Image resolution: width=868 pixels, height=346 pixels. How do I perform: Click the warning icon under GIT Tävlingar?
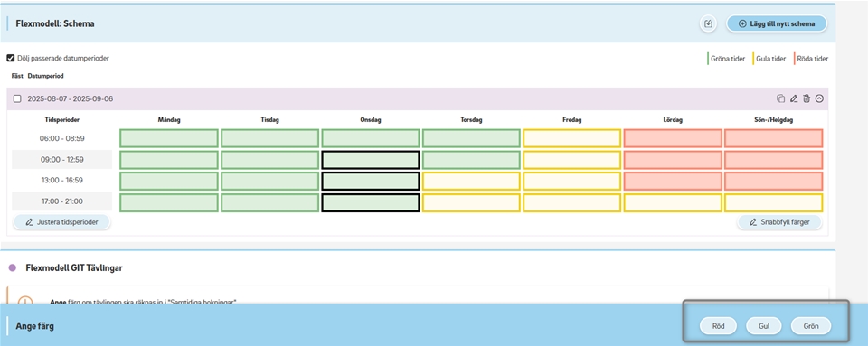click(25, 301)
